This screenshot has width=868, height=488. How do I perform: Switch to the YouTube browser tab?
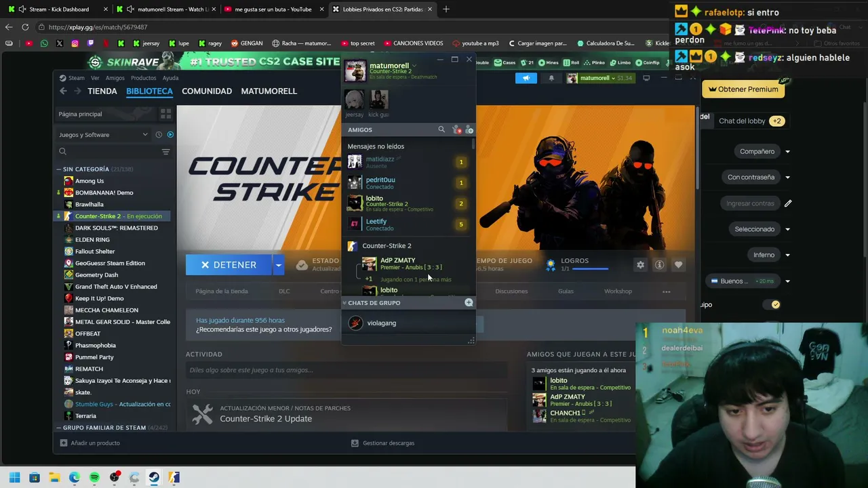click(x=273, y=9)
